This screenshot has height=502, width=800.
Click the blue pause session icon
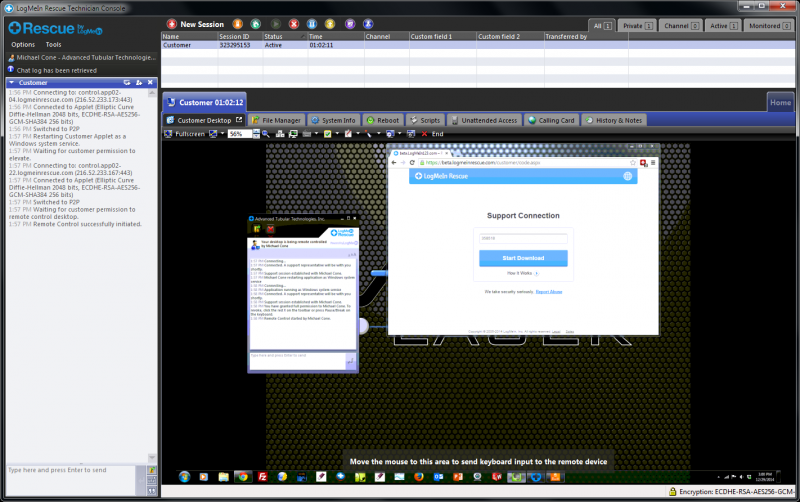312,24
